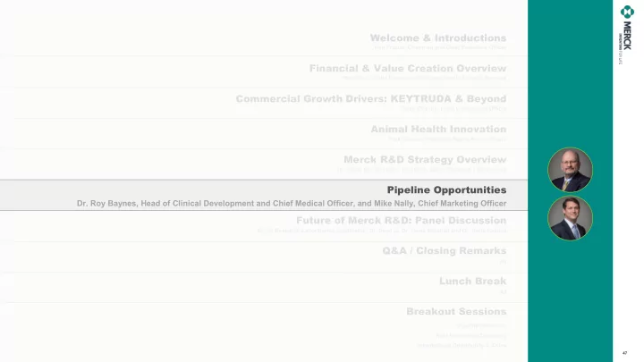Select the Lunch Break agenda entry
The height and width of the screenshot is (362, 644).
[472, 282]
